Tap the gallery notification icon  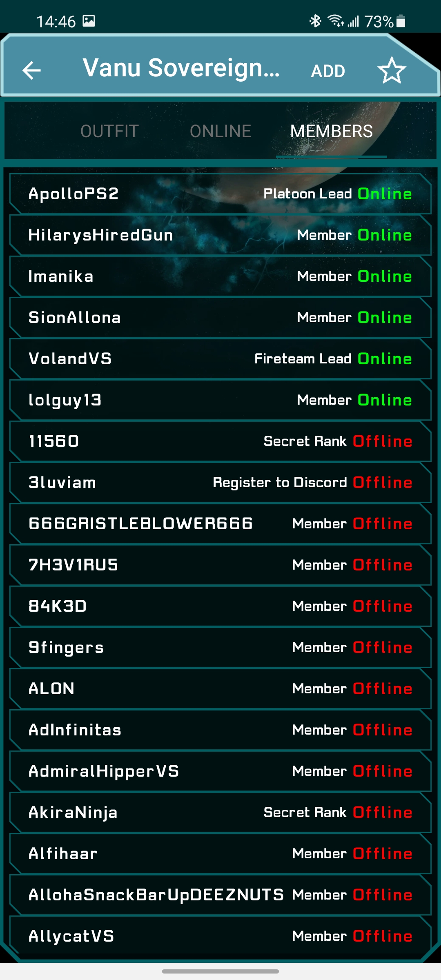point(89,21)
